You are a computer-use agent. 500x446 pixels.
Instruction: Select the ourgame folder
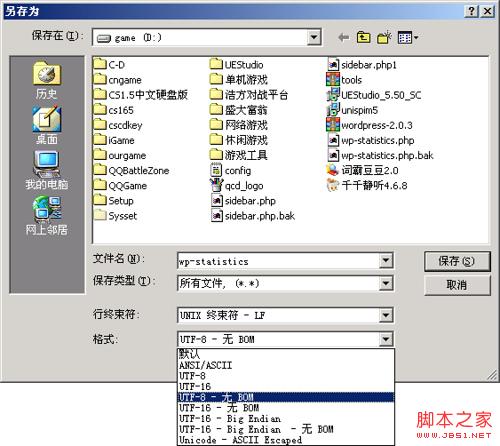tap(120, 155)
